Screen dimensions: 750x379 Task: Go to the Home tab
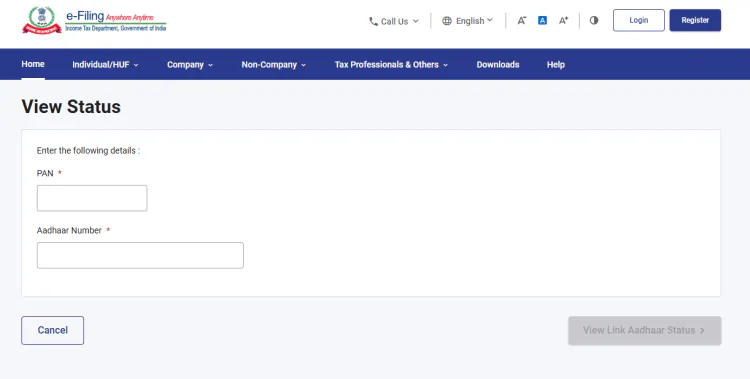click(33, 64)
